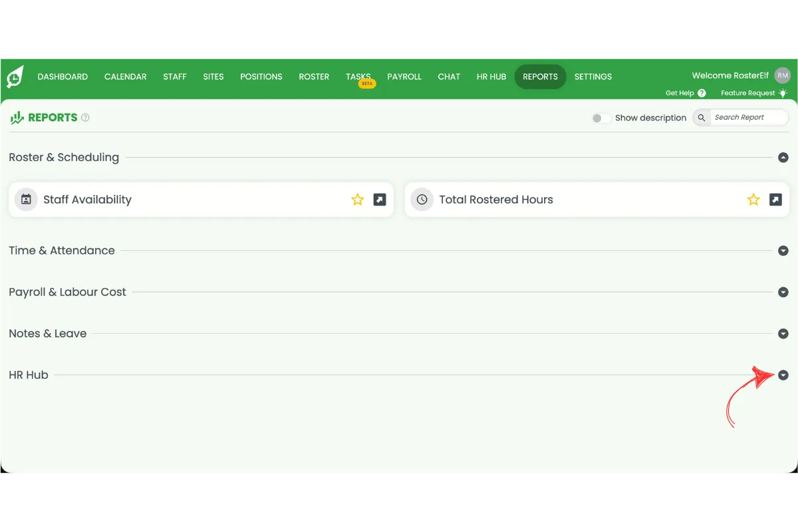Expand the HR Hub reports section
Image resolution: width=798 pixels, height=532 pixels.
pos(783,375)
